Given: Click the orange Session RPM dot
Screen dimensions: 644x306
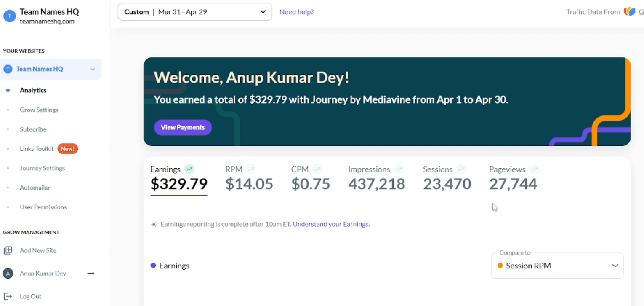Looking at the screenshot, I should coord(500,266).
